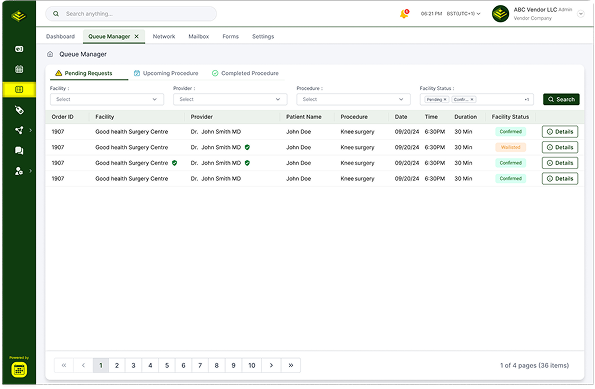Click the green Search button
The height and width of the screenshot is (389, 595).
coord(561,99)
